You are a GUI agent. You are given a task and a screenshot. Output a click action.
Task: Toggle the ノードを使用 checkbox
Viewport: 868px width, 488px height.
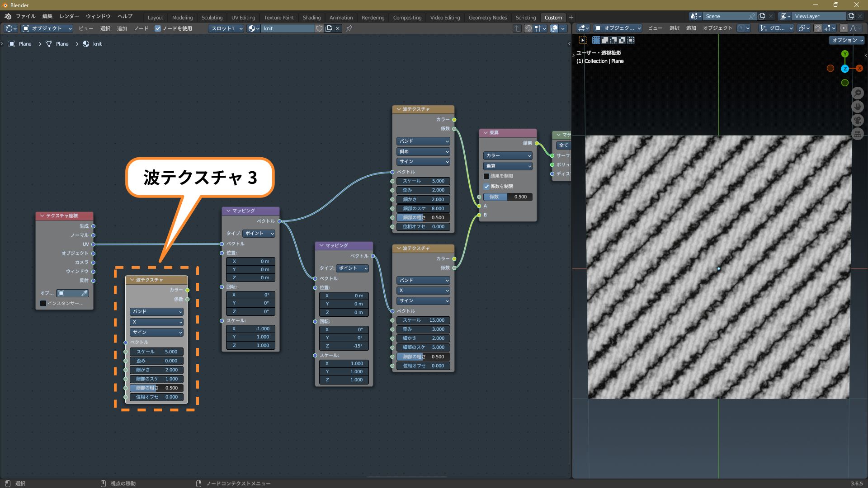pyautogui.click(x=158, y=28)
